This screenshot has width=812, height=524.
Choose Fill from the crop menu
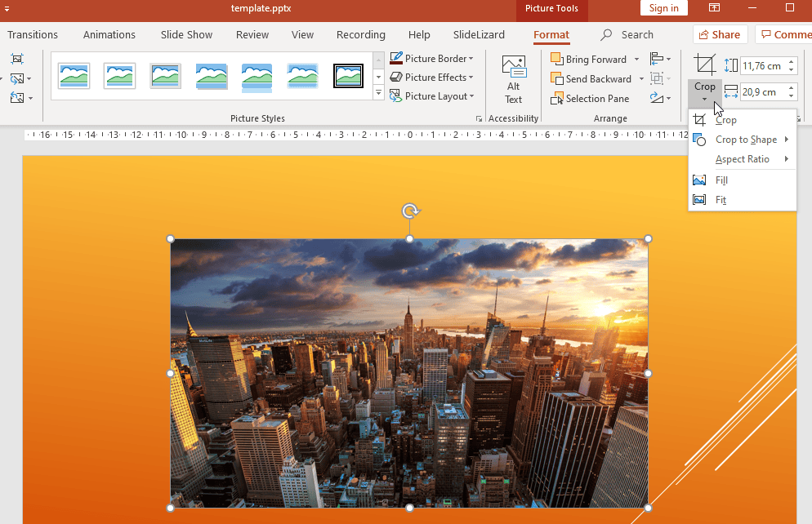tap(742, 180)
